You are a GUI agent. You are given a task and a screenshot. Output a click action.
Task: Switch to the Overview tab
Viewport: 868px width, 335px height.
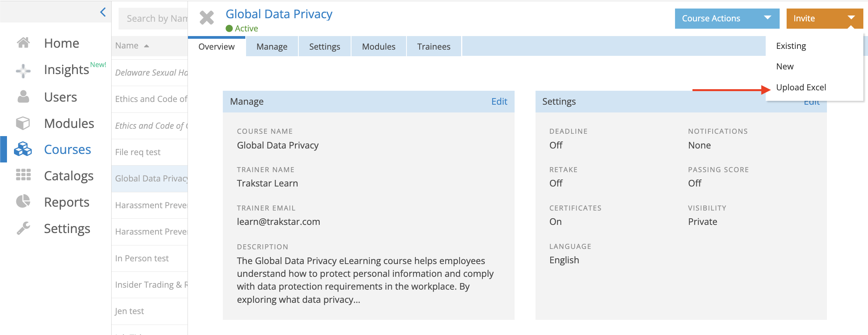(217, 47)
